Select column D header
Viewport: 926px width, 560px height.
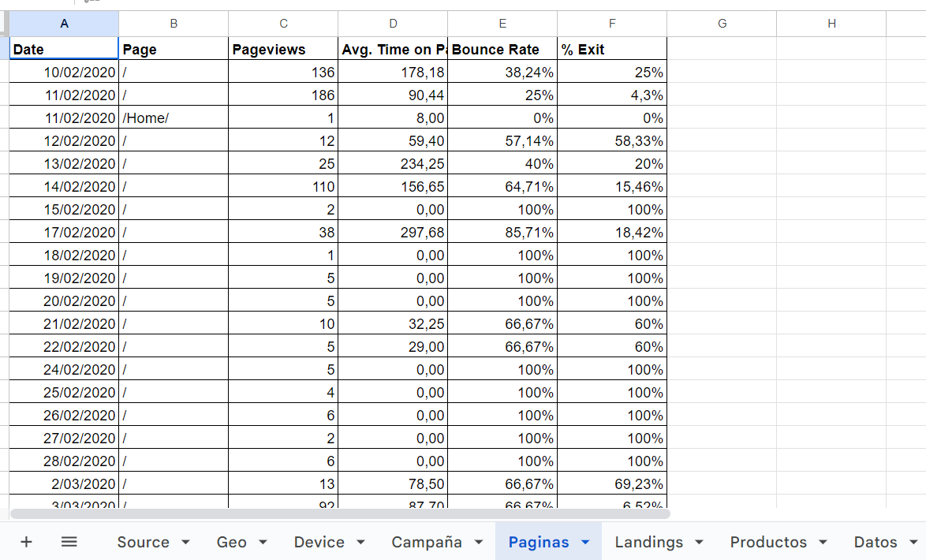tap(393, 24)
